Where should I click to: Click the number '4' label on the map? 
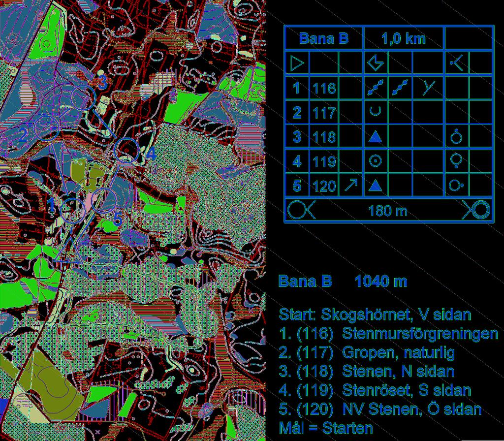152,154
